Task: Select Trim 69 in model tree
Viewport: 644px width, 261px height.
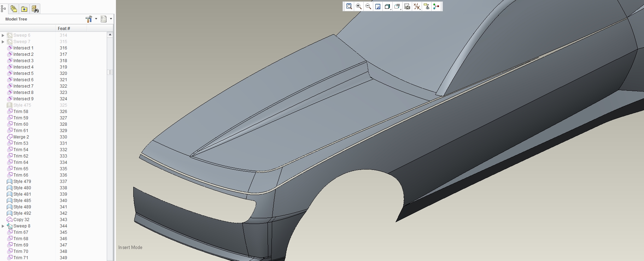Action: pos(21,245)
